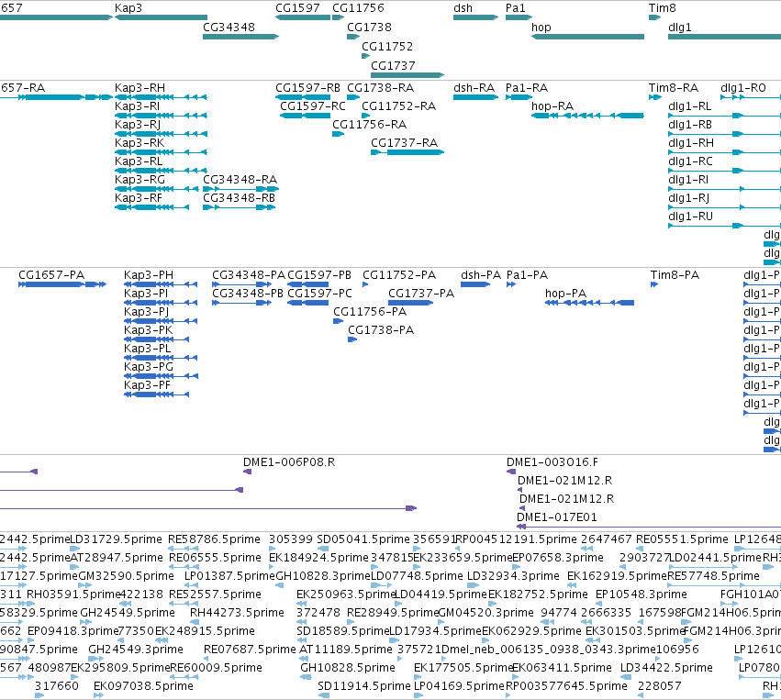Viewport: 781px width, 700px height.
Task: Select protein Kap3-PK
Action: tap(156, 339)
